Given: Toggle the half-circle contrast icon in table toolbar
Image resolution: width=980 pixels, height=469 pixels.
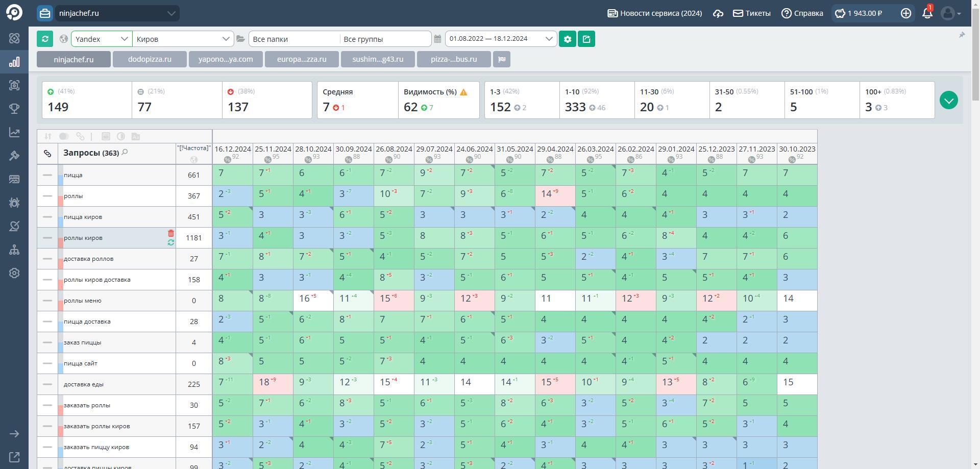Looking at the screenshot, I should (121, 136).
